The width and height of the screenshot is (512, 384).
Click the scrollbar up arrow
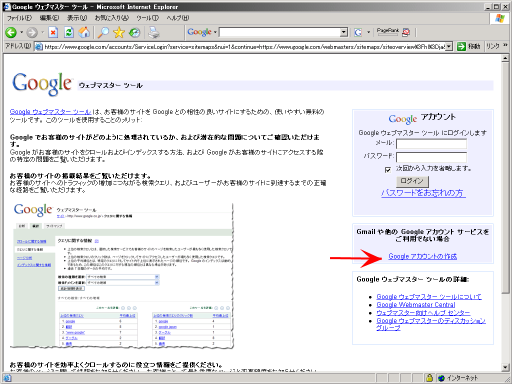(x=505, y=59)
